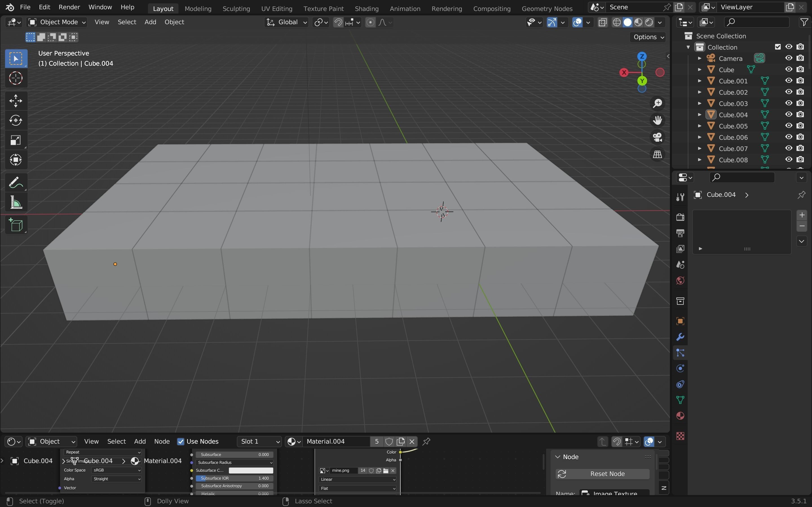Click the Subsurface Color white swatch
The width and height of the screenshot is (812, 507).
coord(251,470)
